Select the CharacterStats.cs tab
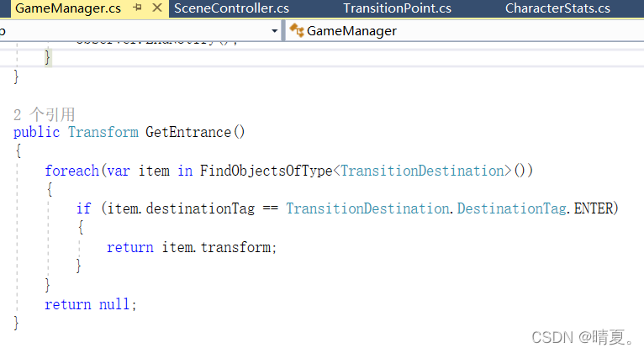This screenshot has width=644, height=353. coord(557,8)
